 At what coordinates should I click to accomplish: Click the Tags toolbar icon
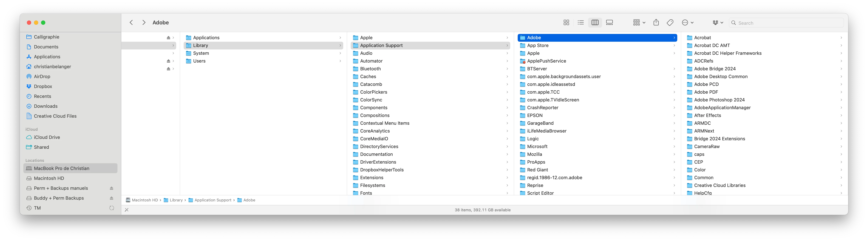coord(670,23)
